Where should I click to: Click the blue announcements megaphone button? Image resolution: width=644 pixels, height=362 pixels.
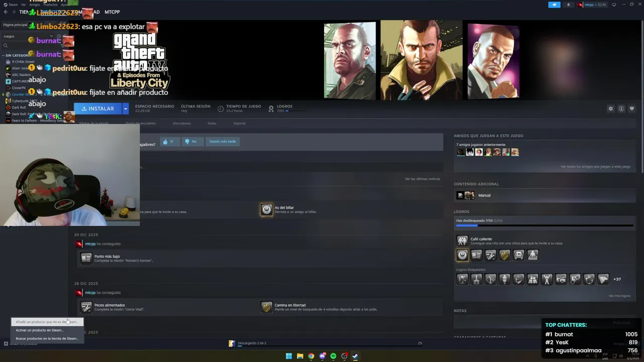click(x=554, y=5)
